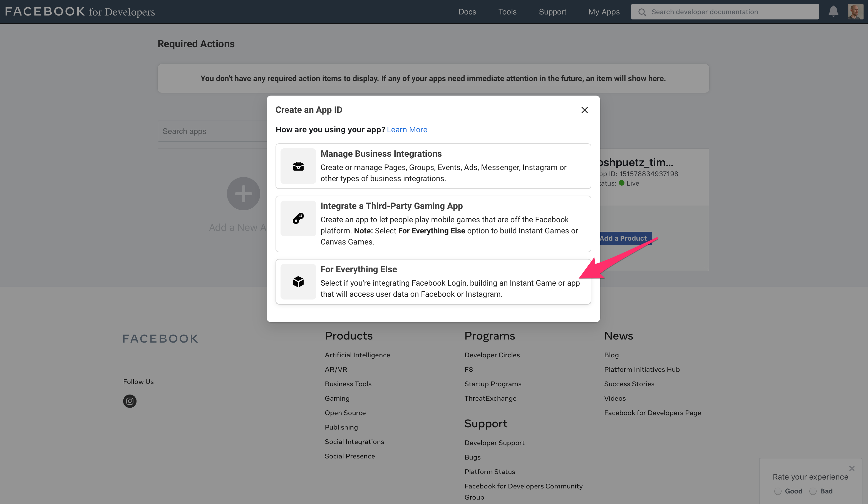Open the Facebook for Developers Page link
This screenshot has height=504, width=868.
pyautogui.click(x=653, y=413)
